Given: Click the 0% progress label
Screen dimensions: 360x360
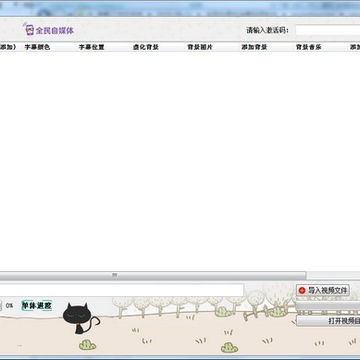Looking at the screenshot, I should click(9, 305).
